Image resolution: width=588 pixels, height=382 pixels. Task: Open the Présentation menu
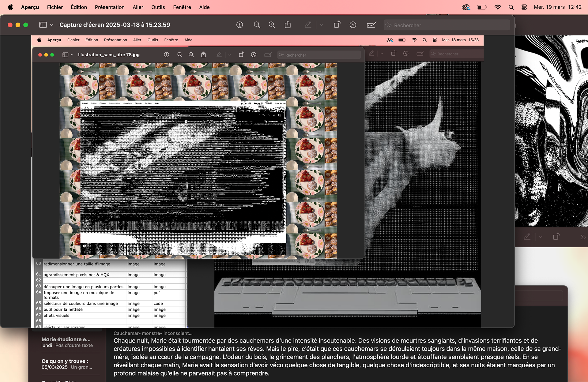coord(110,7)
